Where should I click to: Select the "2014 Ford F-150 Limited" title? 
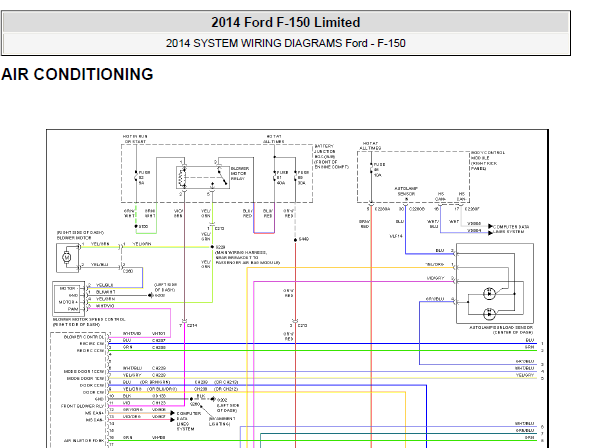(285, 22)
